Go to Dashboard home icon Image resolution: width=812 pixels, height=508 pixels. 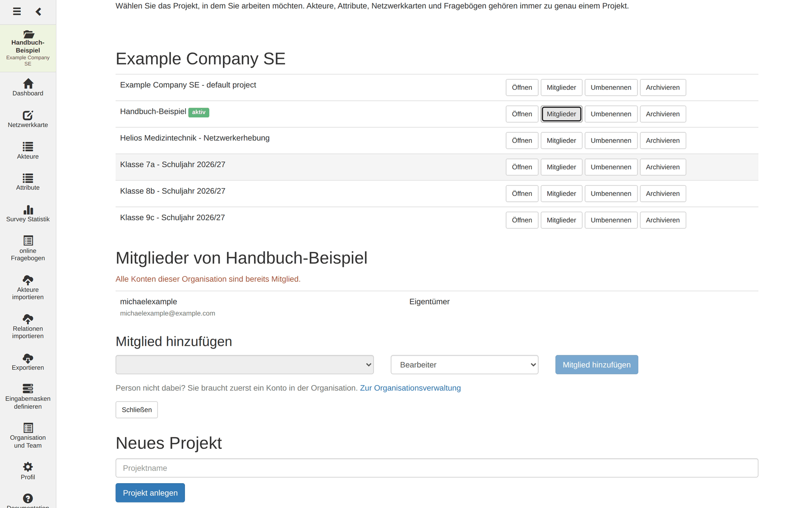(28, 84)
